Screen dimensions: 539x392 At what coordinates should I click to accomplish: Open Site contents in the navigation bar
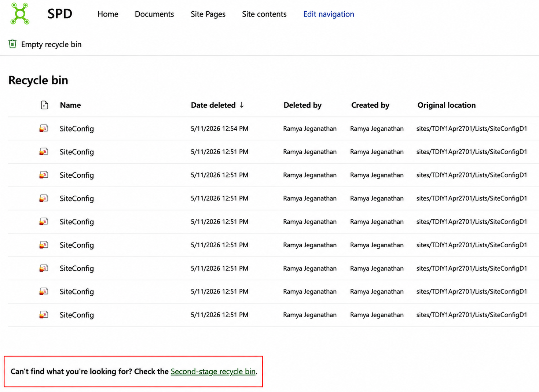pos(264,14)
